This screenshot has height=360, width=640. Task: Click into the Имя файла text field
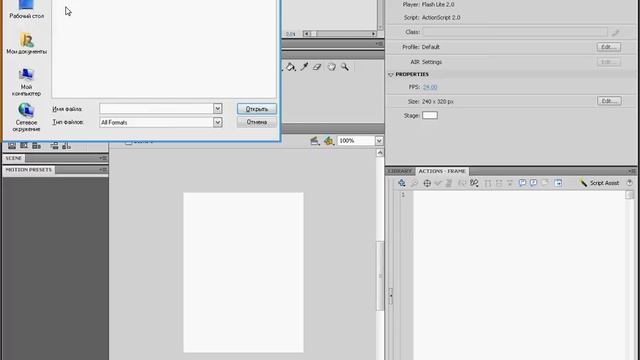tap(156, 109)
